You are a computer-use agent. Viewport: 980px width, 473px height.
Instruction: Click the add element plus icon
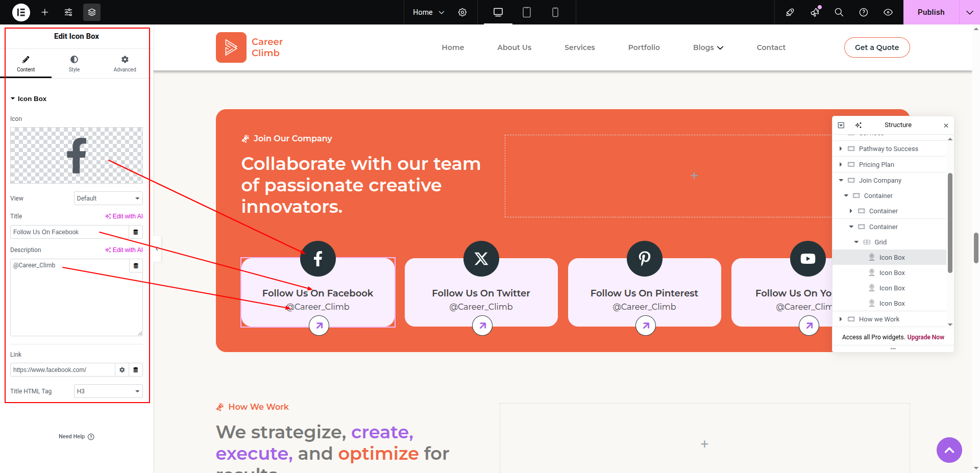pos(45,12)
